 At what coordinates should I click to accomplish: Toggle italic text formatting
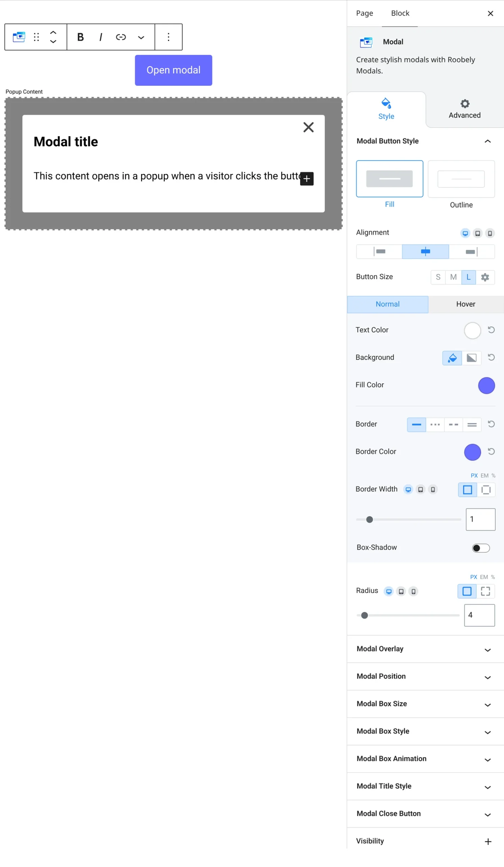point(101,37)
